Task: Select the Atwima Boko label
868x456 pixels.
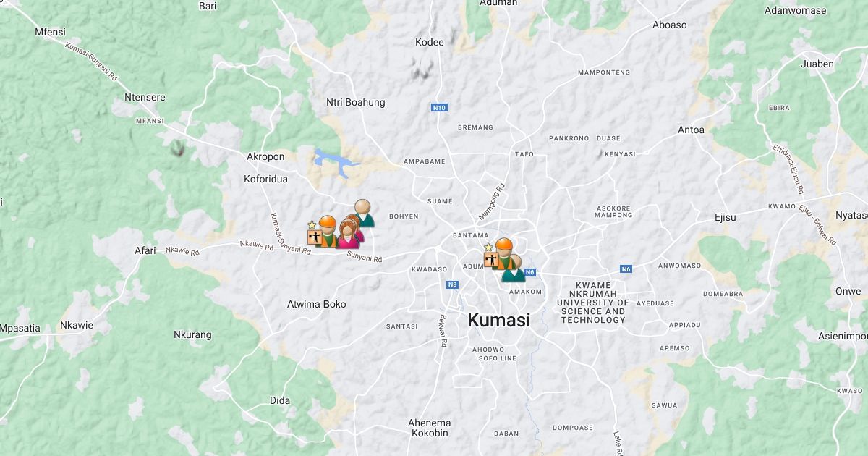Action: click(317, 304)
